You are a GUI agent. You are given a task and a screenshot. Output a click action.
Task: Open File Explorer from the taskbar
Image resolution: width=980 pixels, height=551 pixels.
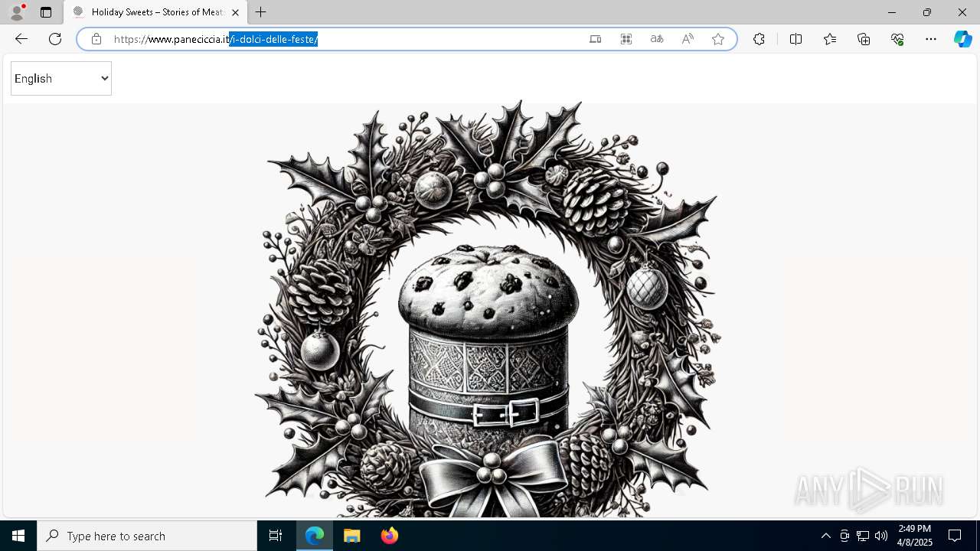click(x=352, y=536)
